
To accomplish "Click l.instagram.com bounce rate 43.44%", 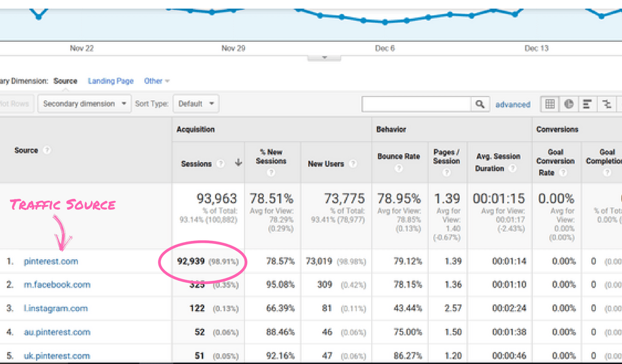I will coord(408,309).
